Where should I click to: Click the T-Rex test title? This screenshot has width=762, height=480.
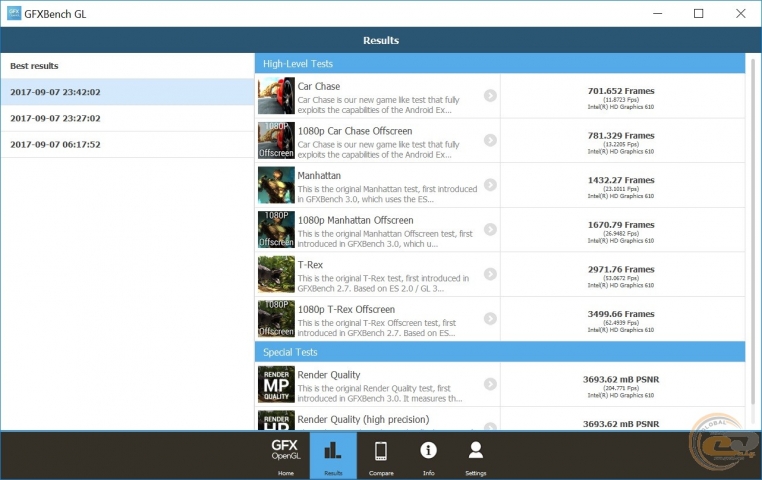(x=310, y=265)
